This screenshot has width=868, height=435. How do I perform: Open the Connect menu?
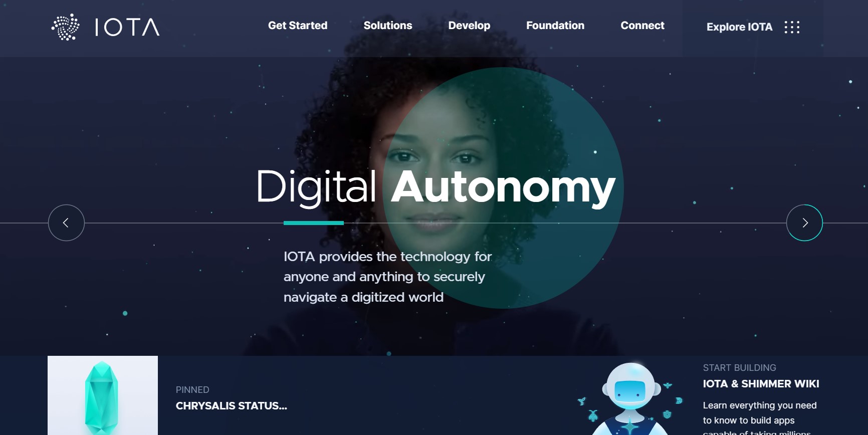pyautogui.click(x=642, y=26)
